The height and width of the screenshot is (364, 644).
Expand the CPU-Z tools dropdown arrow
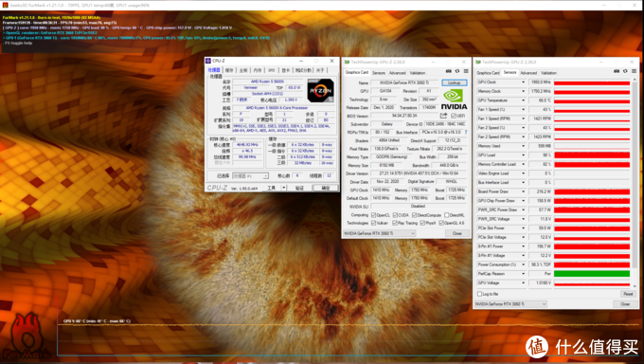pyautogui.click(x=283, y=188)
